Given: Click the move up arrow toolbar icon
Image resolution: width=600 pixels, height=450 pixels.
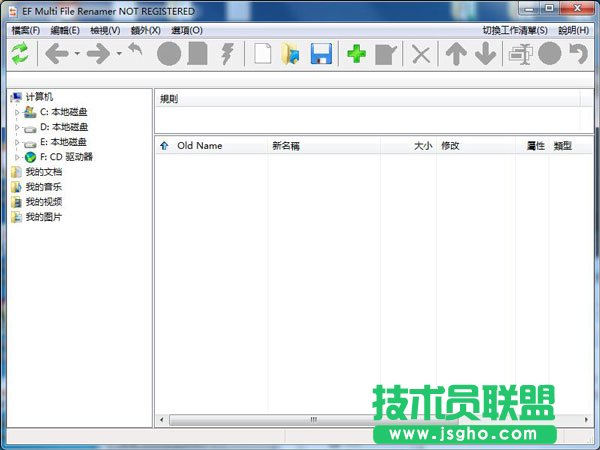Looking at the screenshot, I should point(456,54).
